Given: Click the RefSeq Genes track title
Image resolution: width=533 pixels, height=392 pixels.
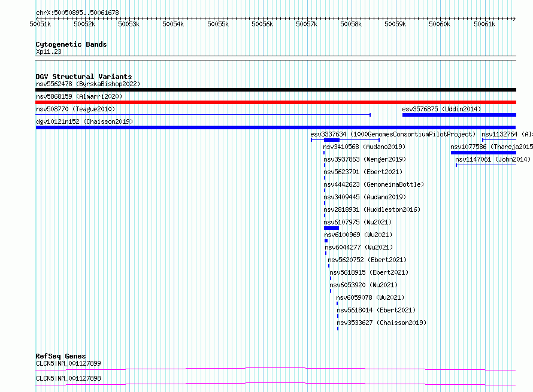Looking at the screenshot, I should (60, 356).
